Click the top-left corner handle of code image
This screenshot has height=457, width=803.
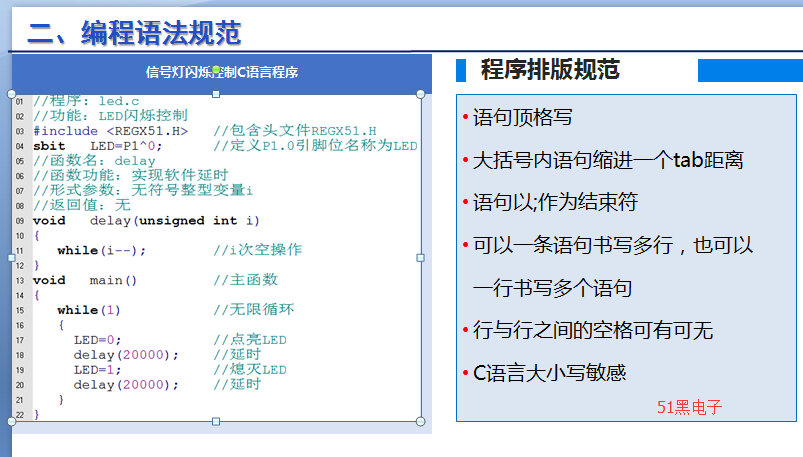12,94
